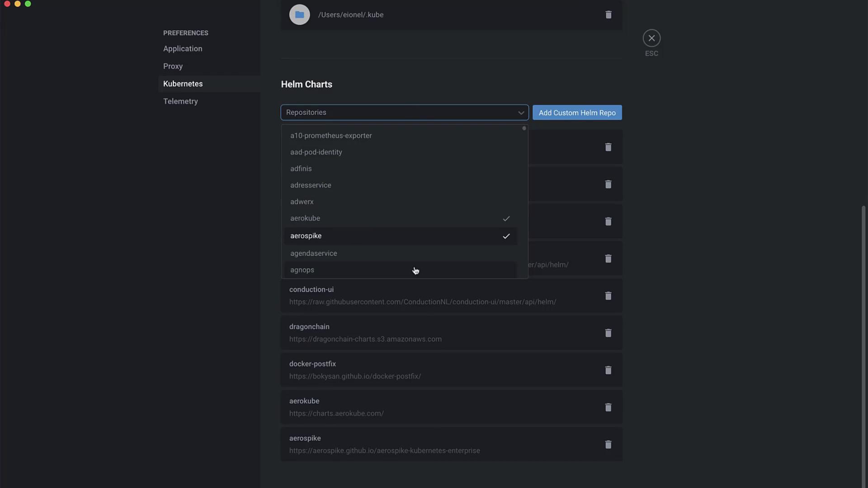Viewport: 868px width, 488px height.
Task: Open Application preferences section
Action: [x=183, y=49]
